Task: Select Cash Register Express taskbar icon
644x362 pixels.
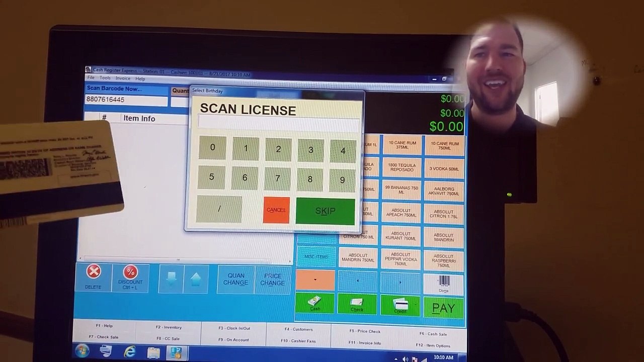Action: 176,353
